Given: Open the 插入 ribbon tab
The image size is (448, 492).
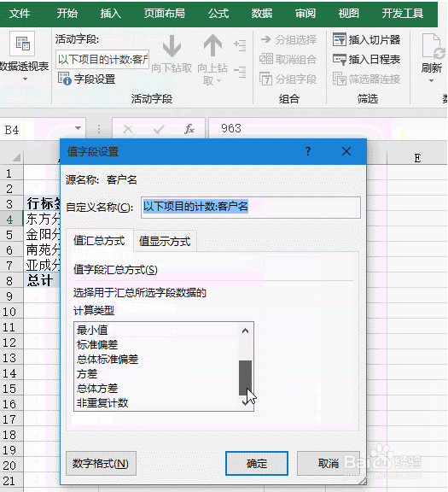Looking at the screenshot, I should coord(110,14).
